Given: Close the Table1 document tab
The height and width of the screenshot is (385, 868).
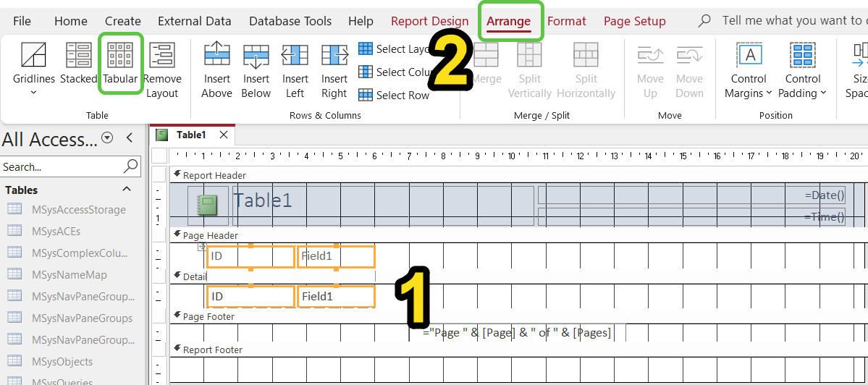Looking at the screenshot, I should tap(224, 135).
